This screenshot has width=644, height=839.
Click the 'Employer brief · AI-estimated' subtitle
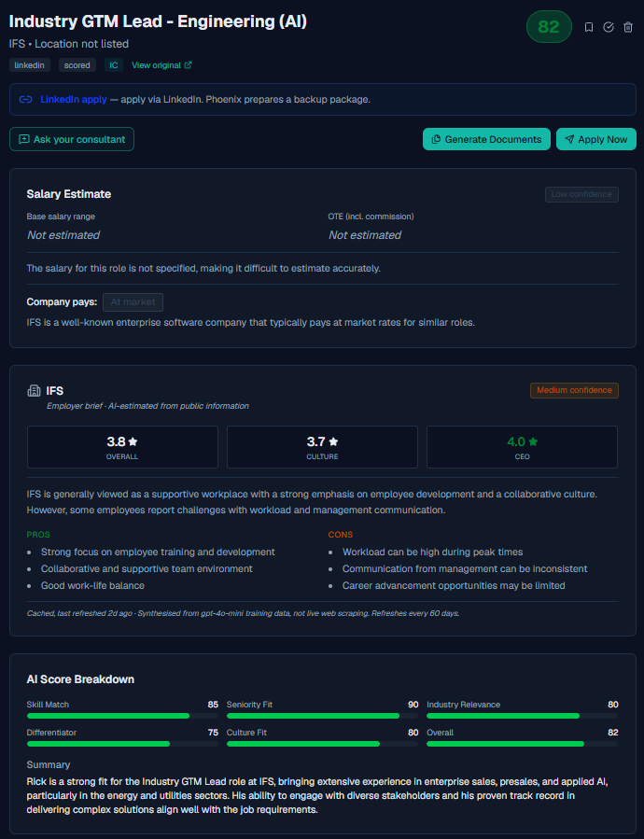pos(147,406)
